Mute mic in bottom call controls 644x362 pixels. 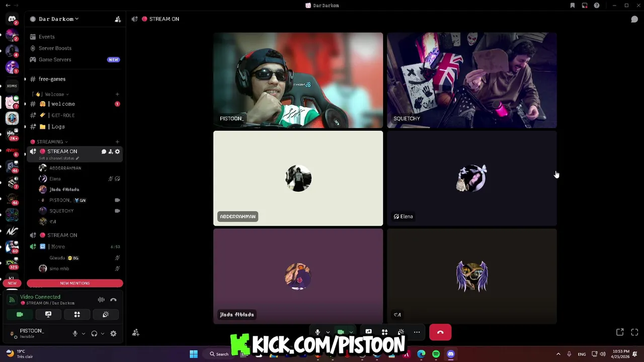pos(317,332)
